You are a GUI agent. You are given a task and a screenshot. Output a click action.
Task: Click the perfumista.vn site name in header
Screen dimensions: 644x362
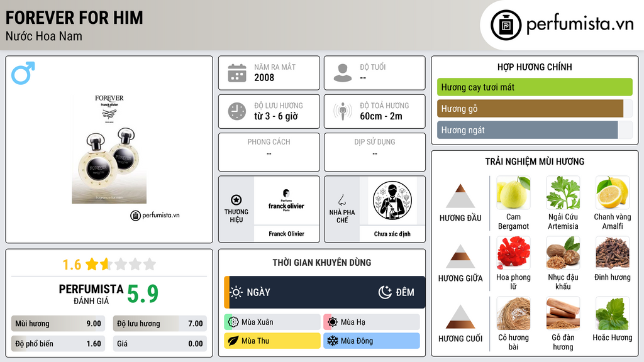[x=580, y=24]
